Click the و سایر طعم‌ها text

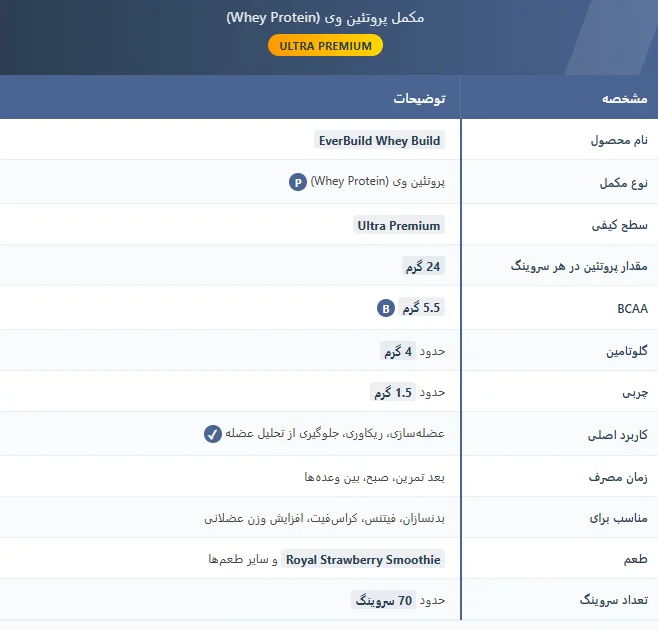243,559
